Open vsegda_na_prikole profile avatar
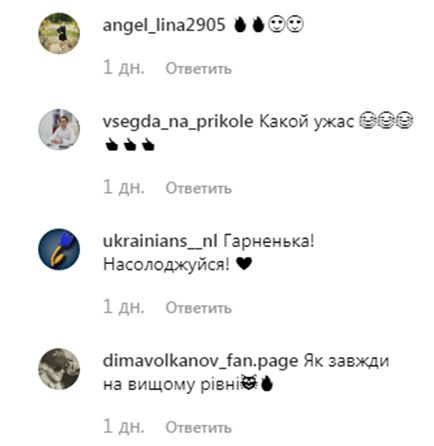 coord(59,129)
